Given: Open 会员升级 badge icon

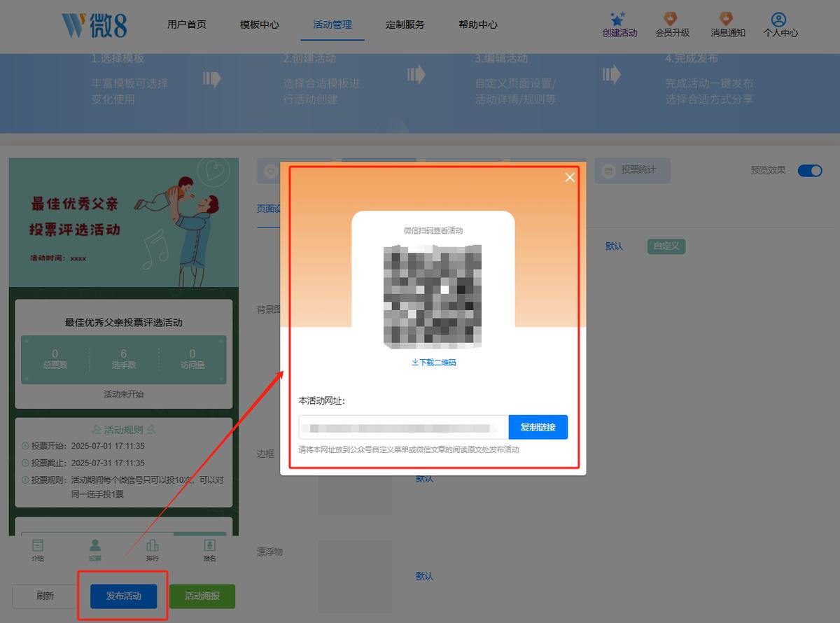Looking at the screenshot, I should [x=671, y=19].
